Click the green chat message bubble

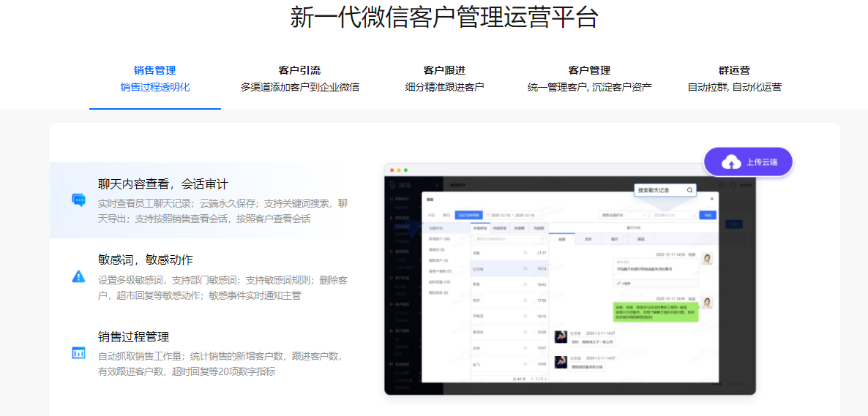coord(656,312)
